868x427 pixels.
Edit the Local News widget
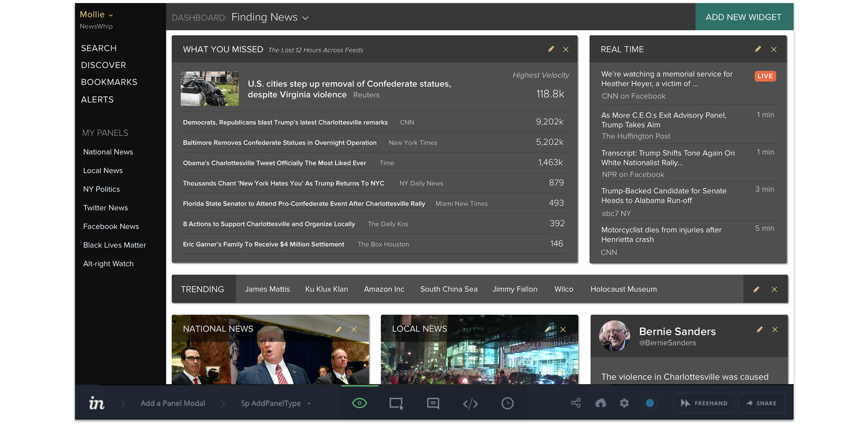pyautogui.click(x=547, y=329)
